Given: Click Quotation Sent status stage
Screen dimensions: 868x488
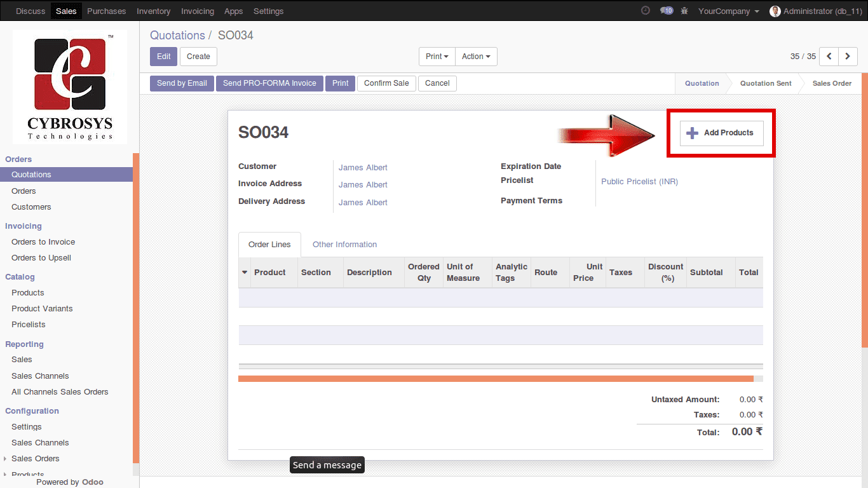Looking at the screenshot, I should click(x=766, y=83).
